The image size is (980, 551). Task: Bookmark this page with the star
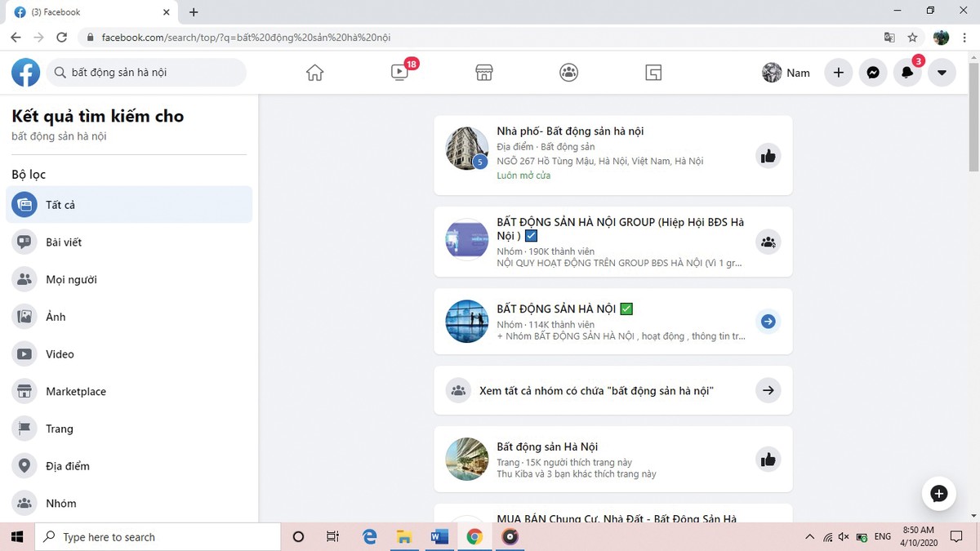912,38
